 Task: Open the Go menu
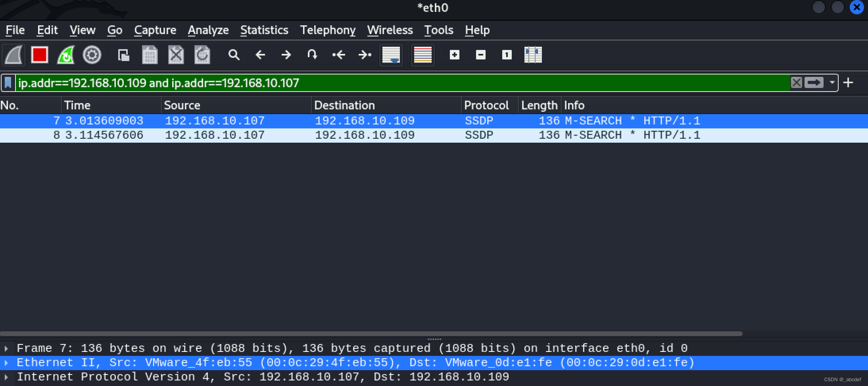(x=115, y=30)
